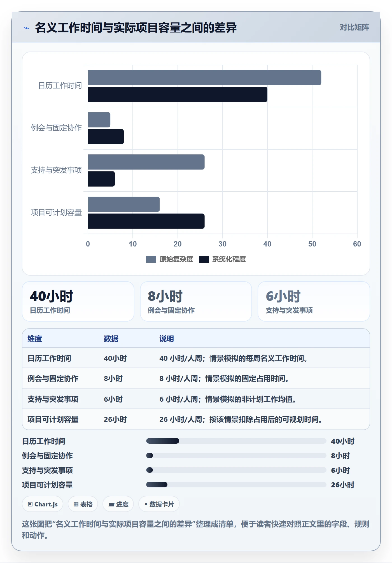Toggle the 系统化程度 legend swatch
Viewport: 392px width, 563px height.
click(x=204, y=259)
